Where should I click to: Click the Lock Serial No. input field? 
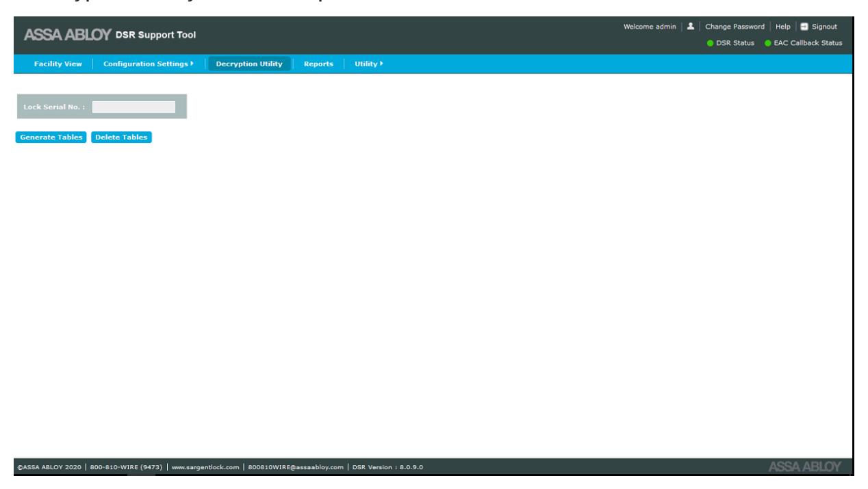click(133, 107)
